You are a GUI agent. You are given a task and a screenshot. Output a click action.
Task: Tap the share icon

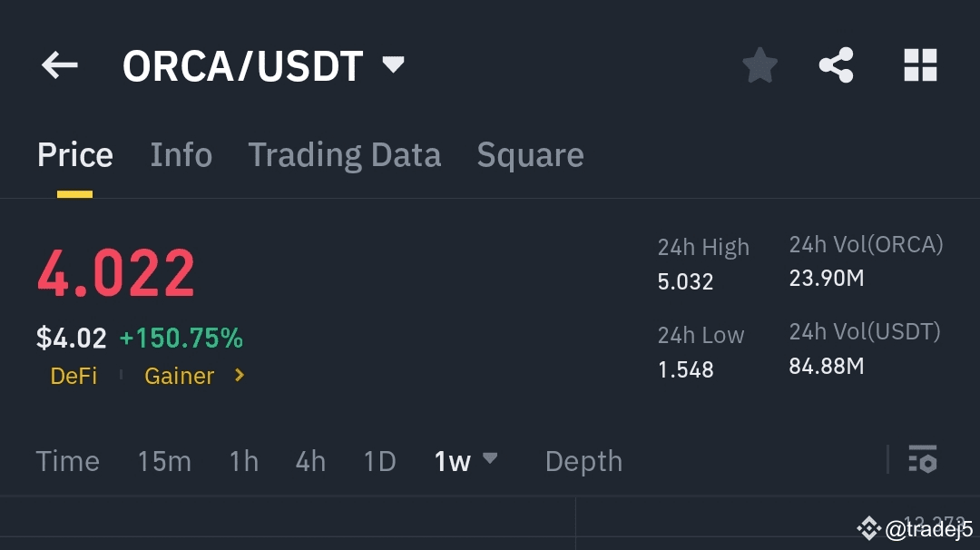836,65
